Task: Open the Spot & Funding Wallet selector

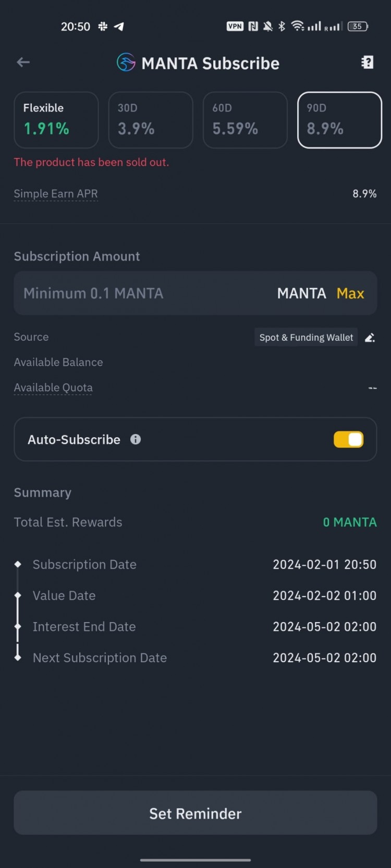Action: click(306, 338)
